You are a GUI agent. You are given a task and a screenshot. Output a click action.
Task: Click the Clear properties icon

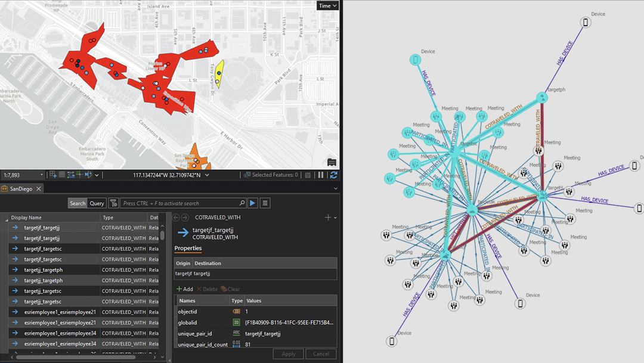coord(231,289)
